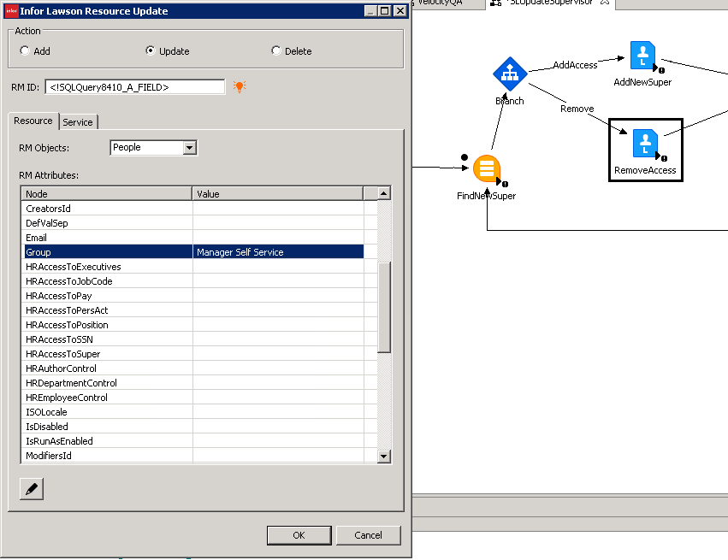The width and height of the screenshot is (728, 560).
Task: Click the AddAccess connector label
Action: [575, 65]
